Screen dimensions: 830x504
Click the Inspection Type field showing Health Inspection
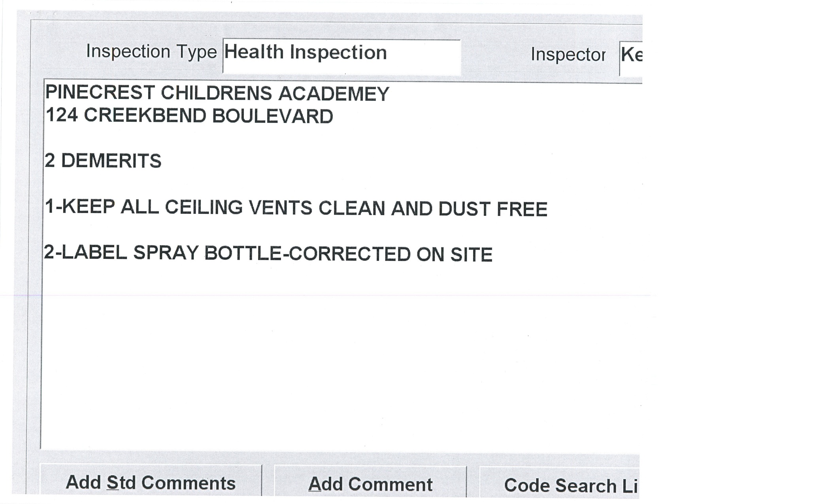pos(341,56)
